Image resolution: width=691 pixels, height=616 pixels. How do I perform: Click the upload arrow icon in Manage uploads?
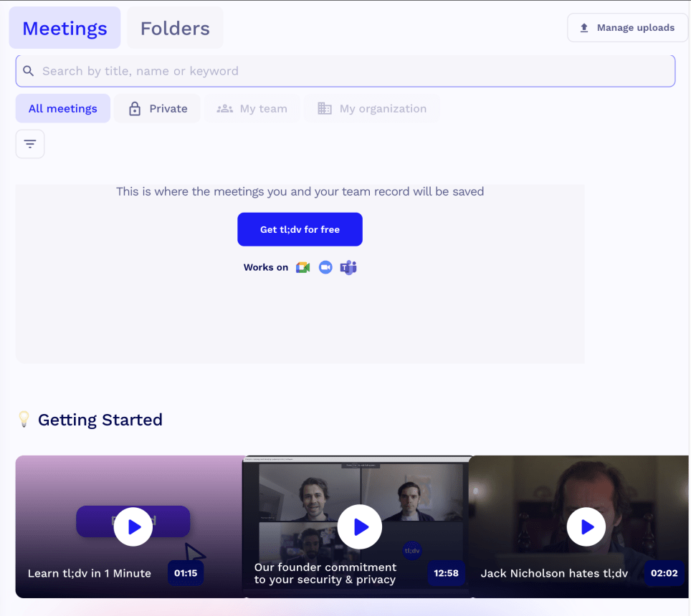point(584,28)
